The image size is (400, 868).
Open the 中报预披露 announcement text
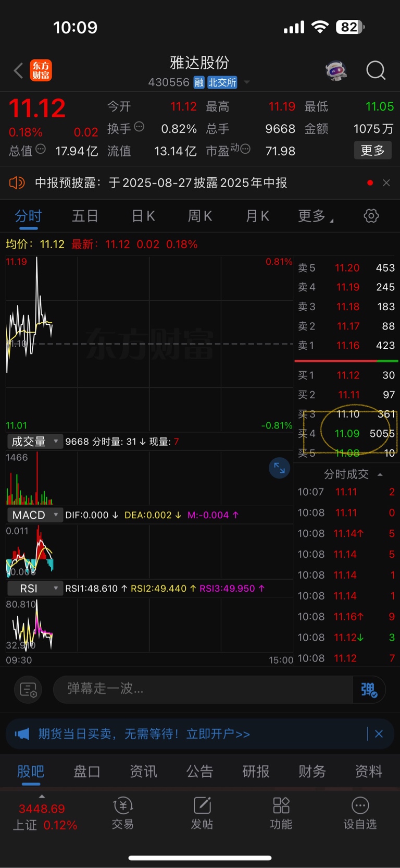click(161, 183)
